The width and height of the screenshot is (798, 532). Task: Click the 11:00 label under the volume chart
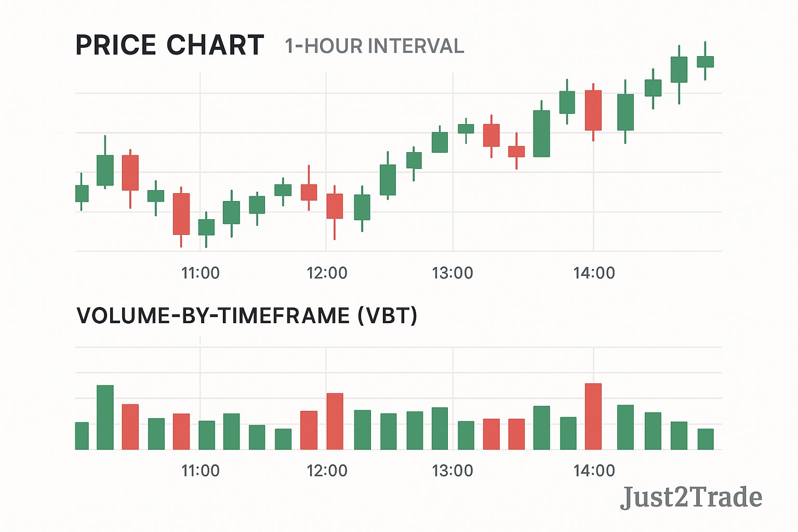coord(200,471)
